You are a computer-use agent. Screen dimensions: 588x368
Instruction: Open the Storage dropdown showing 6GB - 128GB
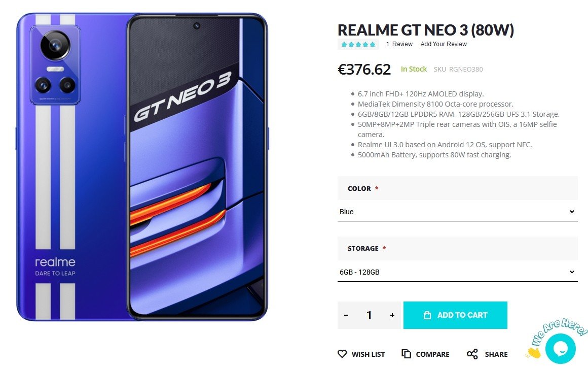(457, 272)
